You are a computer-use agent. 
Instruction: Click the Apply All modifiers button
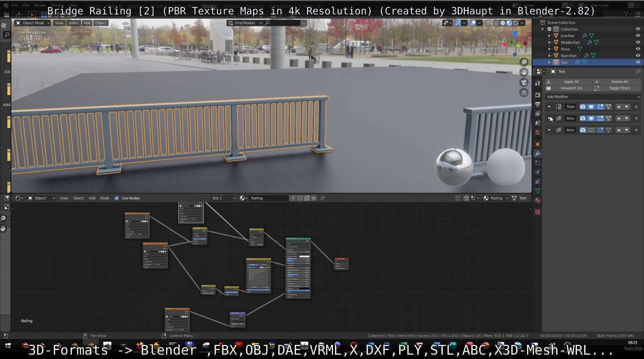[x=569, y=82]
